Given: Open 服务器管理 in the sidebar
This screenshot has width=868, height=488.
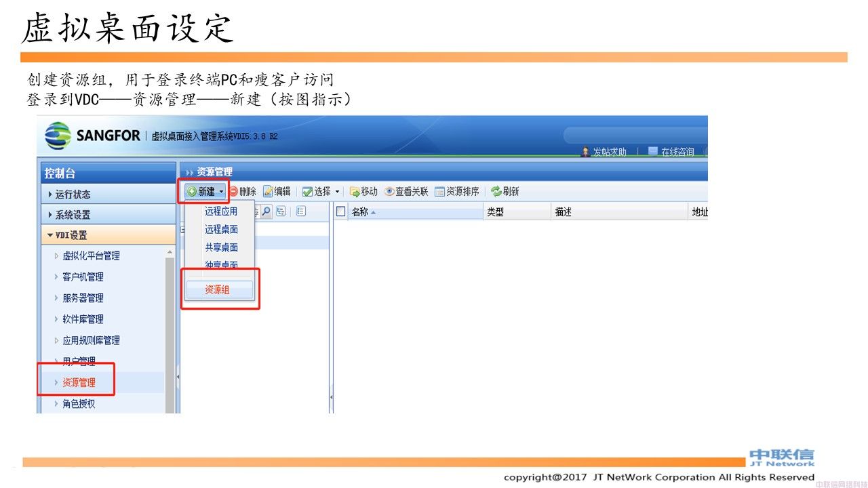Looking at the screenshot, I should [x=83, y=298].
